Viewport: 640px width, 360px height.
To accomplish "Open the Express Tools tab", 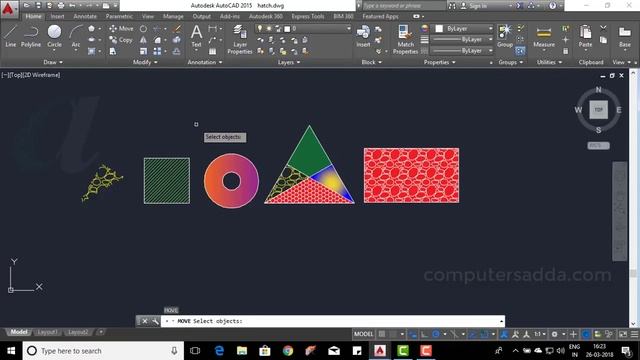I will coord(308,16).
